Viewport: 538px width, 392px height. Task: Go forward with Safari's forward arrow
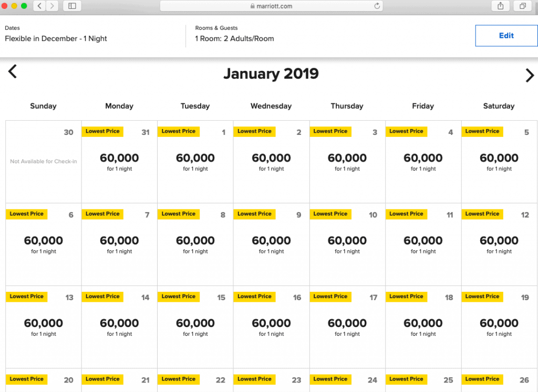52,6
